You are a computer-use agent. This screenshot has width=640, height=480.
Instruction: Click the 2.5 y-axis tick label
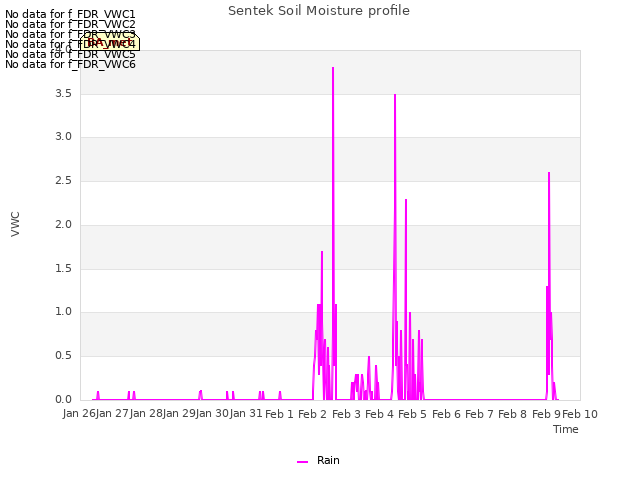point(63,180)
